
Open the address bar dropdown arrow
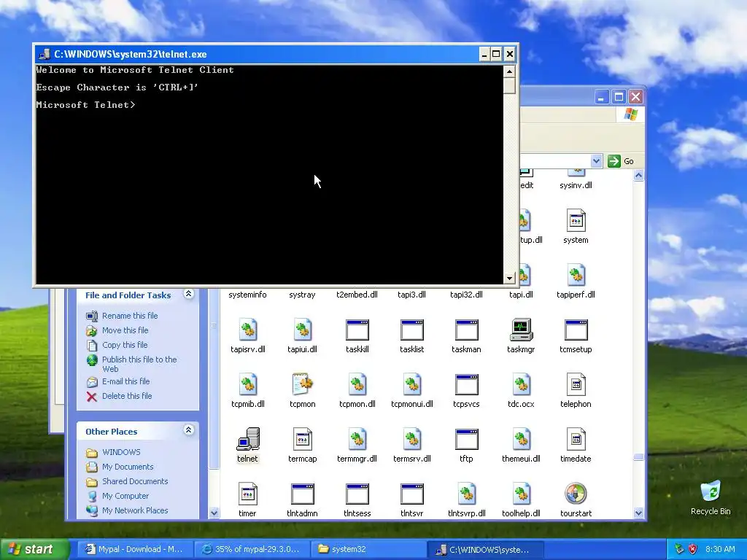coord(596,161)
